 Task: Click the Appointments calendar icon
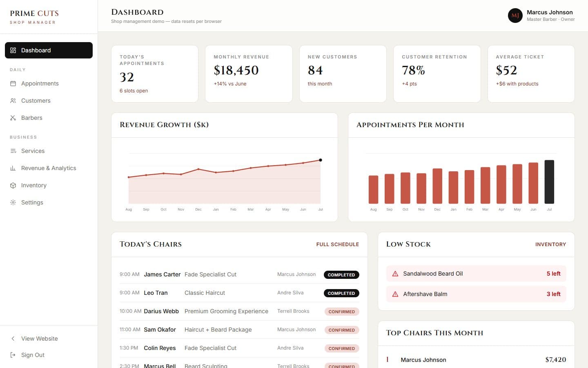pyautogui.click(x=13, y=83)
